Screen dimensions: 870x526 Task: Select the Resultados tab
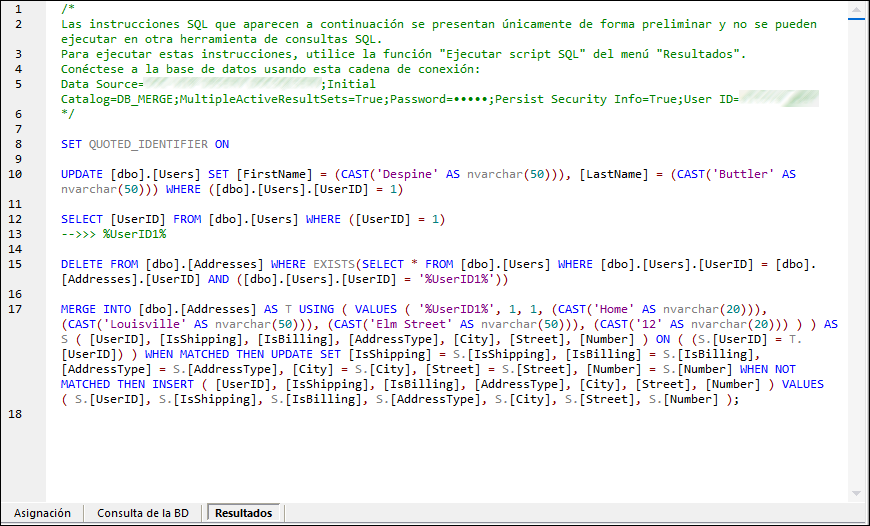pos(244,513)
